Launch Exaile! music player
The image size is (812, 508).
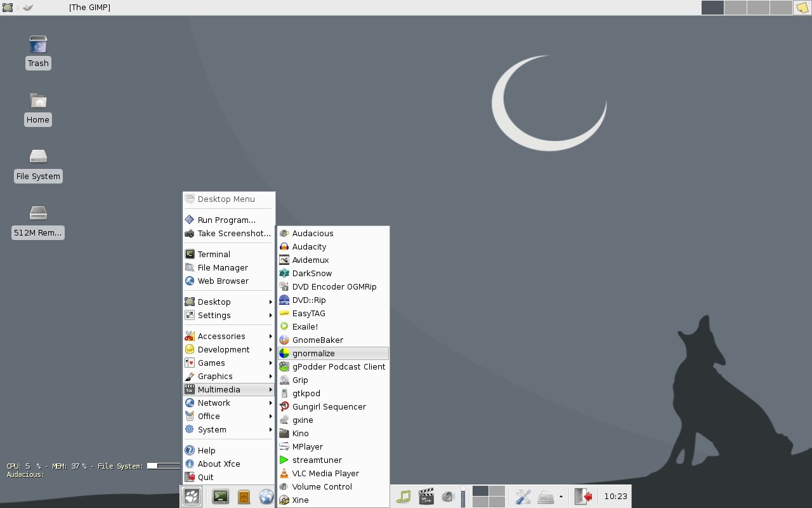point(333,326)
